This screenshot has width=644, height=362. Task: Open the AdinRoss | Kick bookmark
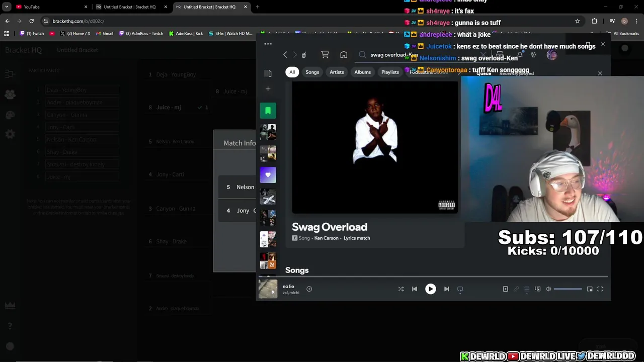186,34
